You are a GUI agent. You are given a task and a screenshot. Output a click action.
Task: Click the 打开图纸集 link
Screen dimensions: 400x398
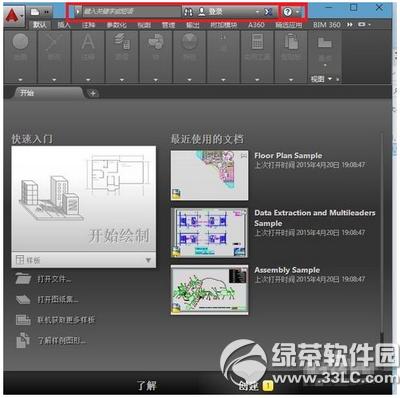tap(58, 299)
